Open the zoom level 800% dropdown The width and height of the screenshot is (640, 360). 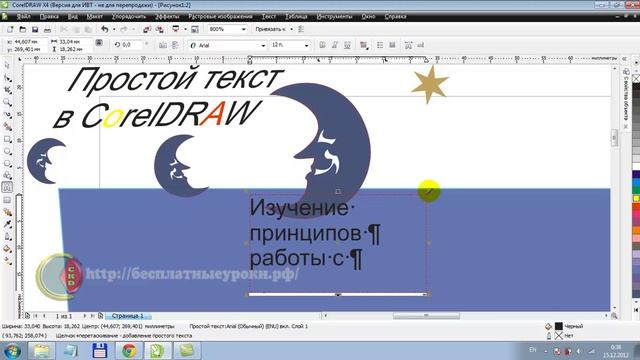pyautogui.click(x=244, y=29)
